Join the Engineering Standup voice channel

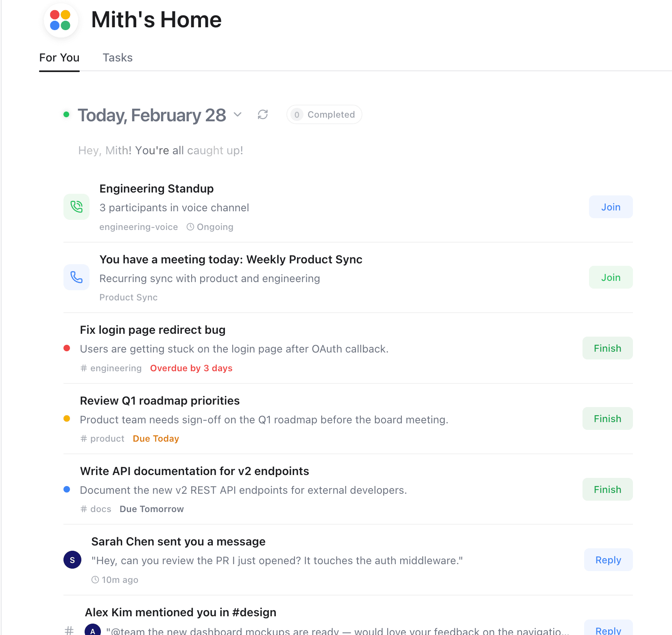pos(611,207)
